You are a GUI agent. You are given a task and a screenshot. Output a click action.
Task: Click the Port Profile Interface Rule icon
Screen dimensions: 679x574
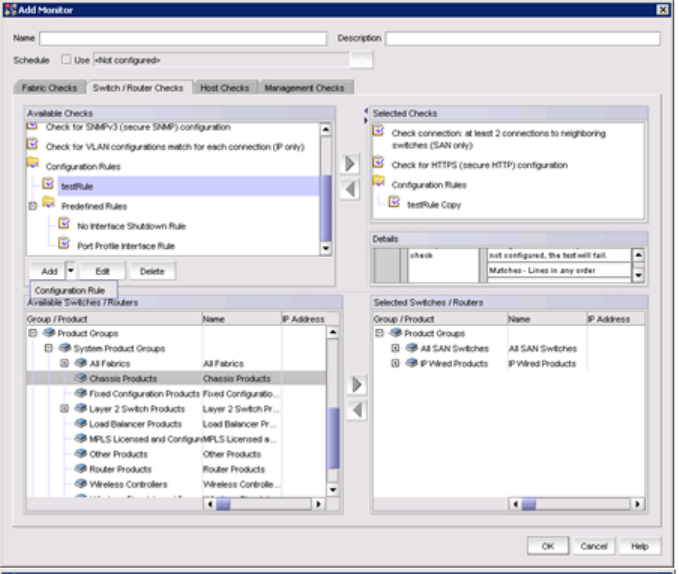coord(64,243)
